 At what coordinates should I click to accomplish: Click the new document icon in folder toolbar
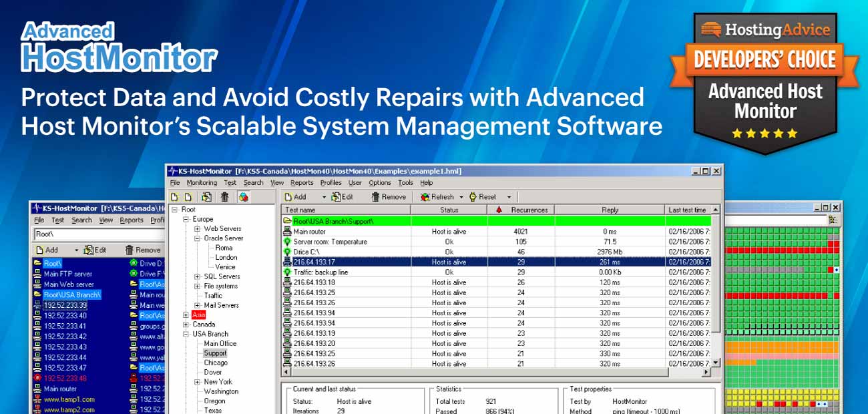[x=175, y=197]
